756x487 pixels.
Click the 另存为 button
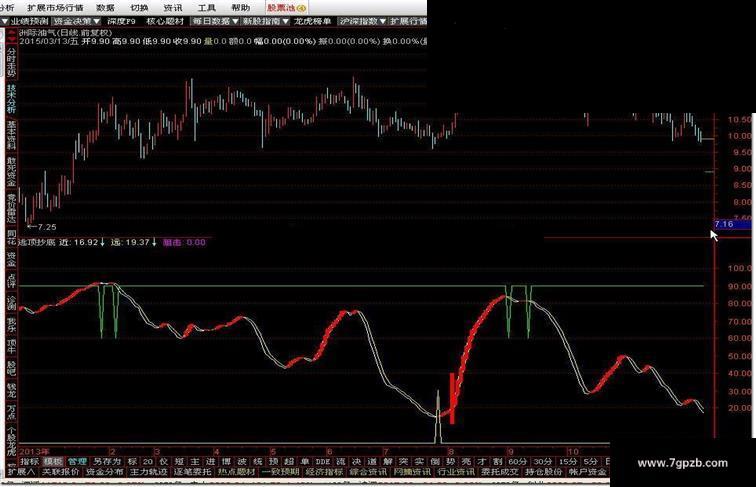click(107, 462)
